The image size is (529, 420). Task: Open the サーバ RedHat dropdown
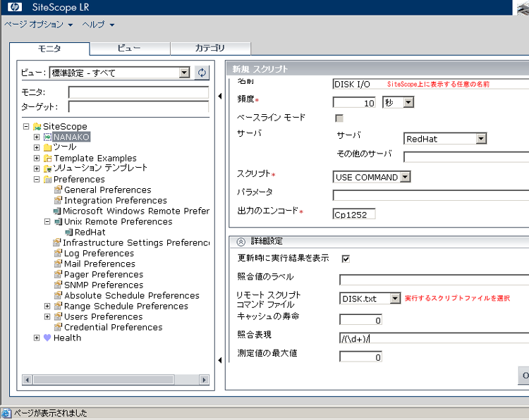click(x=481, y=139)
